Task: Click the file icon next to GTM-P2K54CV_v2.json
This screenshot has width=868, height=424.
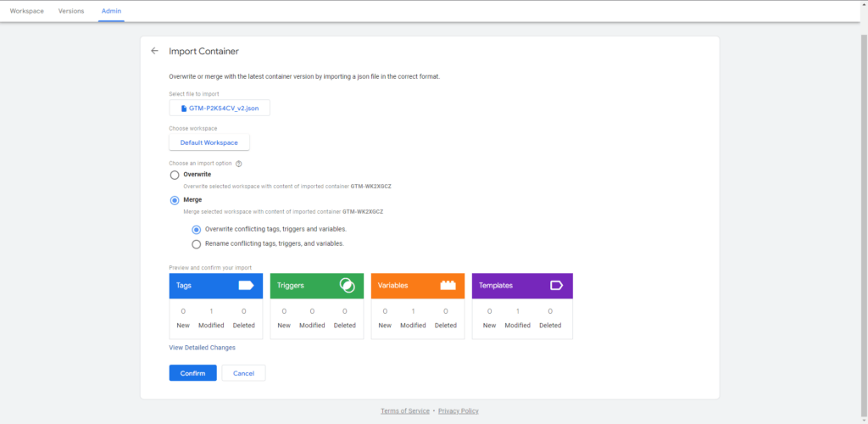Action: (184, 109)
